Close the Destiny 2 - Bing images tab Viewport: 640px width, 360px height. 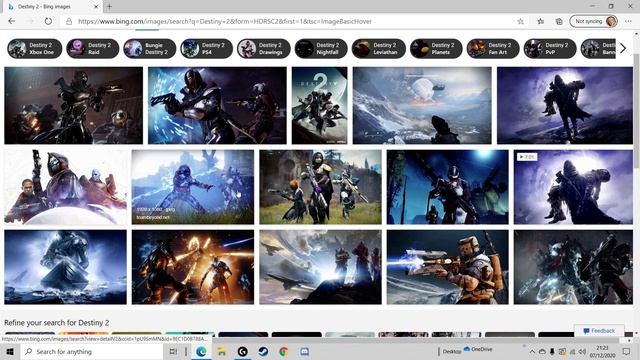[x=96, y=7]
